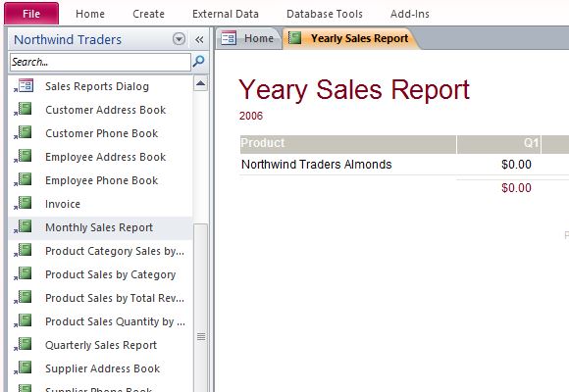Select Employee Address Book item

click(x=100, y=157)
